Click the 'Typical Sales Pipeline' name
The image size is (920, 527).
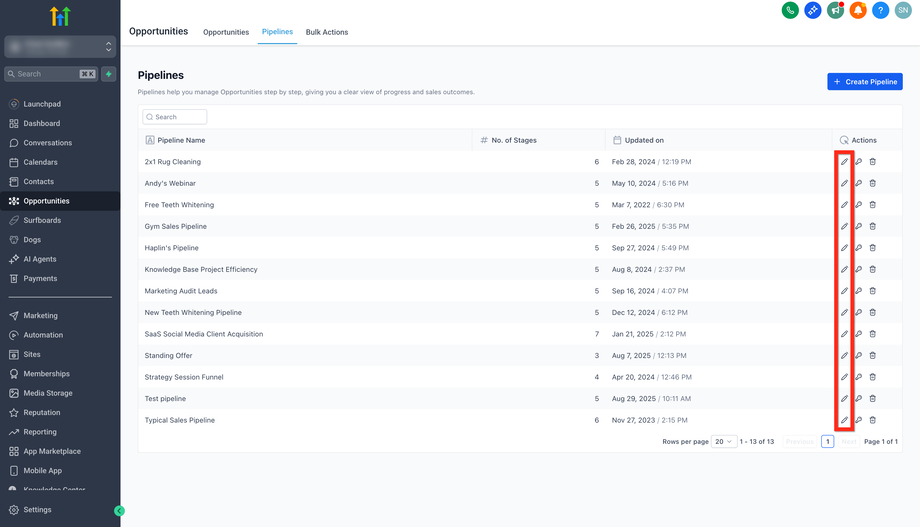[180, 420]
